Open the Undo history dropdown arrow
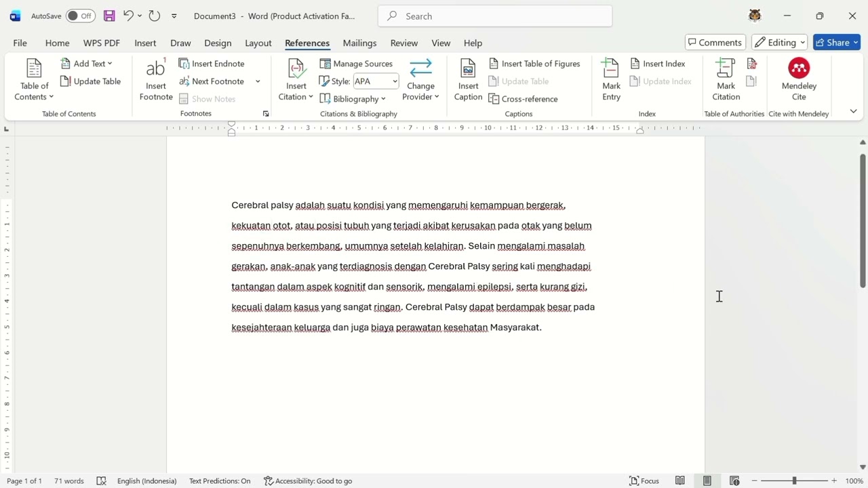Screen dimensions: 868x488 (140, 16)
